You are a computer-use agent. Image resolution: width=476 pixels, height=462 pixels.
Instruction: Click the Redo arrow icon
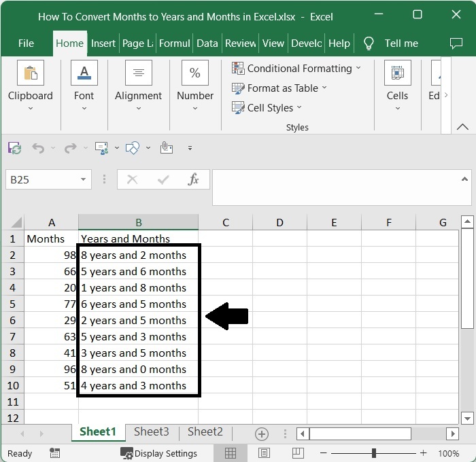pos(71,148)
